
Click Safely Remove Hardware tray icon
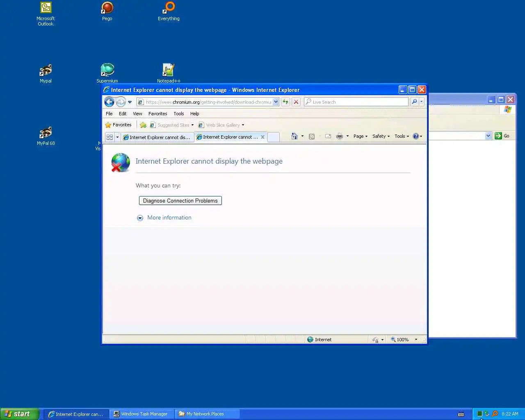coord(487,414)
